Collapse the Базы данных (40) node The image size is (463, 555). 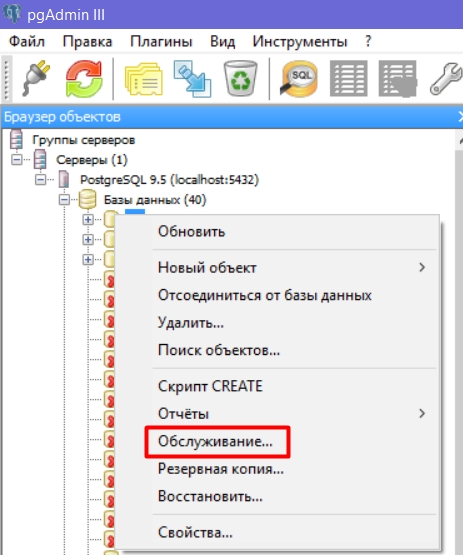64,200
